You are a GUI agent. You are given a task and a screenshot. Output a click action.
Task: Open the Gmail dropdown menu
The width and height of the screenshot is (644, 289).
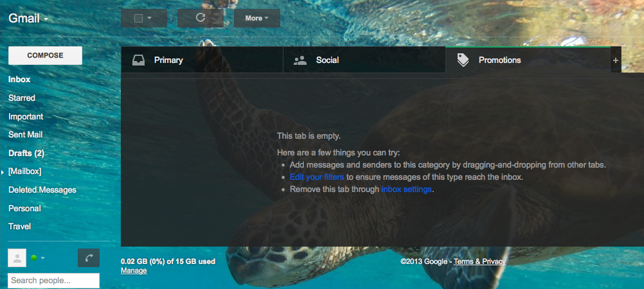coord(28,19)
